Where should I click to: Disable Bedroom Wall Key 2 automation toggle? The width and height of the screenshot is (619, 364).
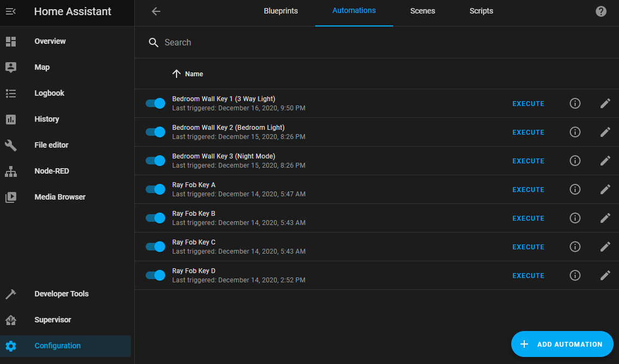[x=155, y=132]
